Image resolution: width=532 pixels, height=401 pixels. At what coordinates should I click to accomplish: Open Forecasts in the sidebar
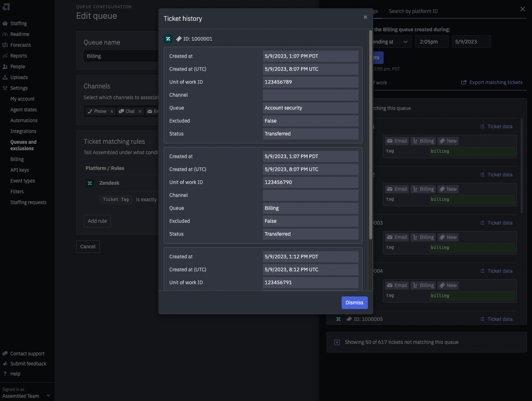(20, 45)
